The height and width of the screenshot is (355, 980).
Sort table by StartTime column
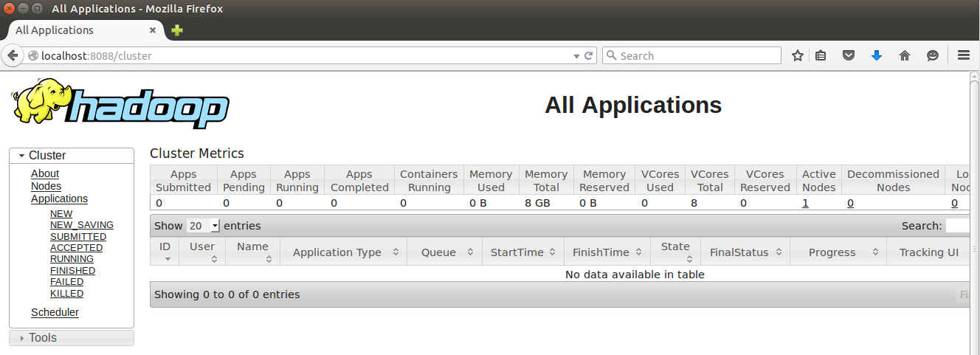coord(523,252)
